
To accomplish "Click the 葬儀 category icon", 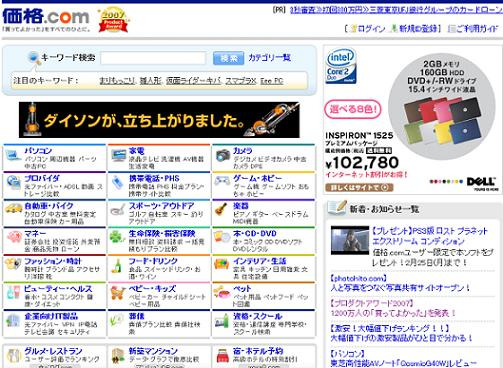I will 117,321.
